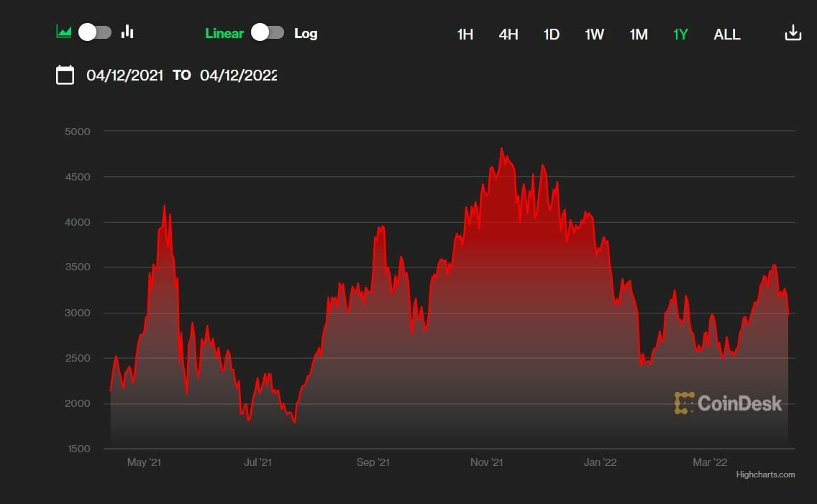
Task: Choose the Linear scale label
Action: [x=224, y=33]
